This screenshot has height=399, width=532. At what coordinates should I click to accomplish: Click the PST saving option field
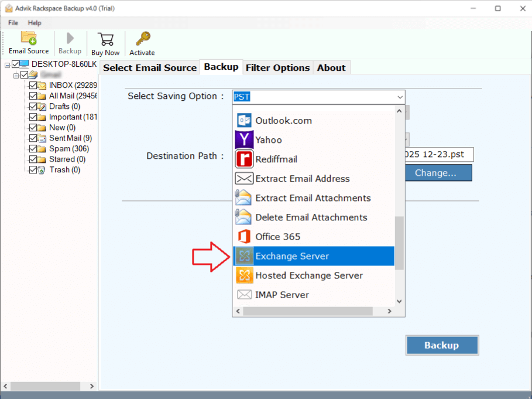(x=318, y=97)
